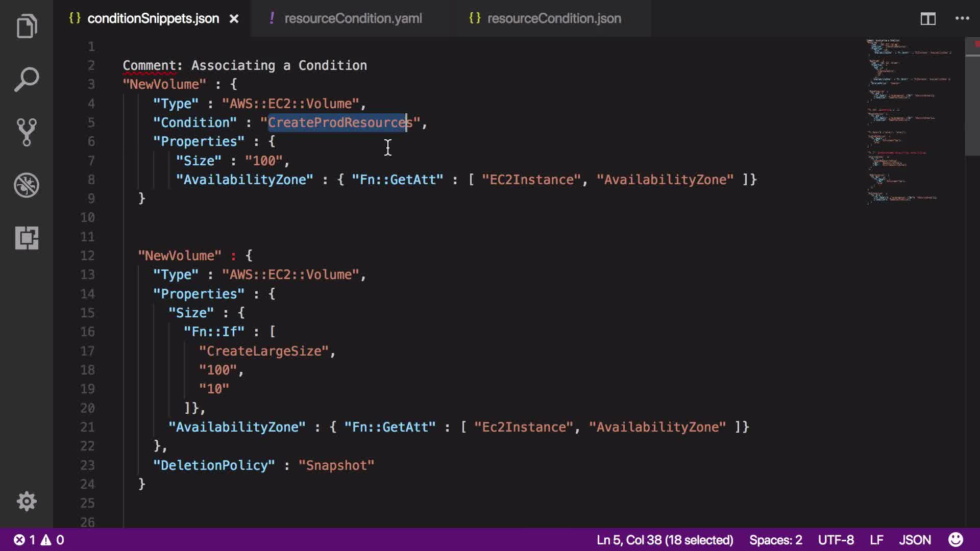
Task: Open the Search panel icon
Action: 27,80
